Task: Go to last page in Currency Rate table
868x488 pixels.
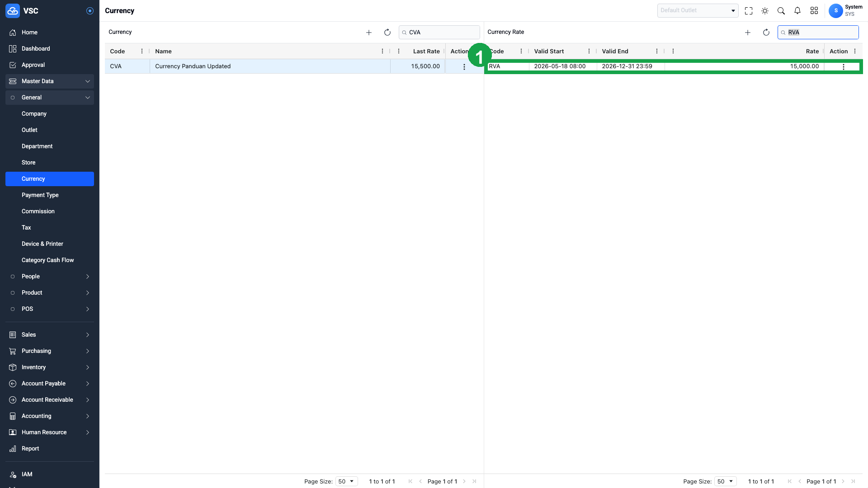Action: (x=853, y=482)
